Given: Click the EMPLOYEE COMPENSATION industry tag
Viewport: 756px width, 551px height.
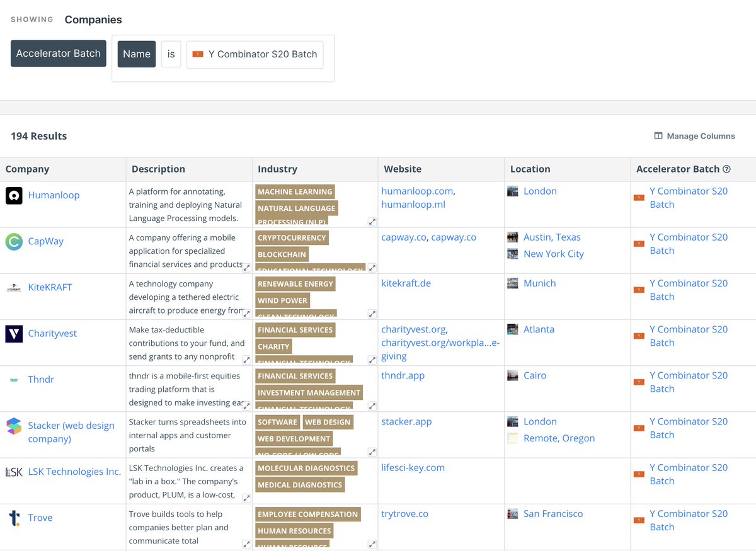Looking at the screenshot, I should coord(307,514).
